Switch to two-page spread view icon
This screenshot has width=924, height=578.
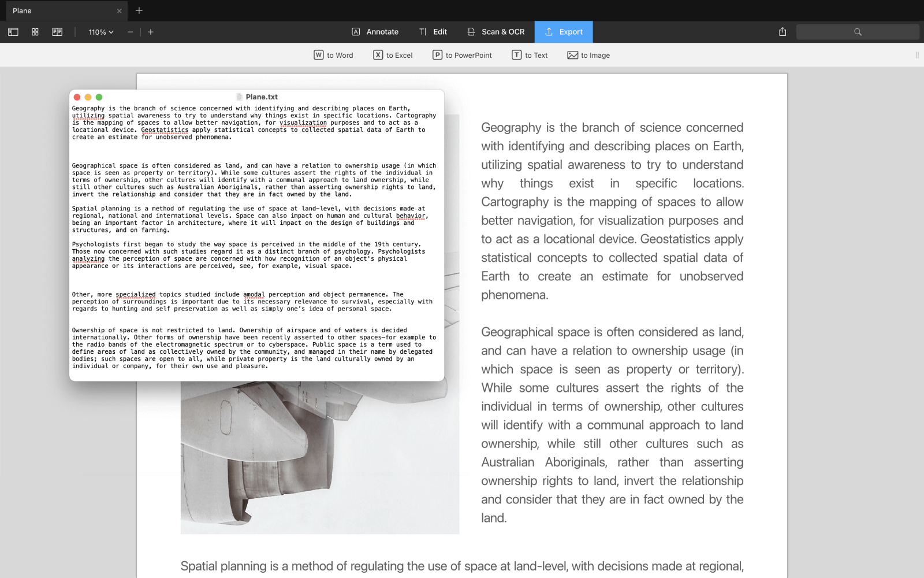(x=57, y=32)
